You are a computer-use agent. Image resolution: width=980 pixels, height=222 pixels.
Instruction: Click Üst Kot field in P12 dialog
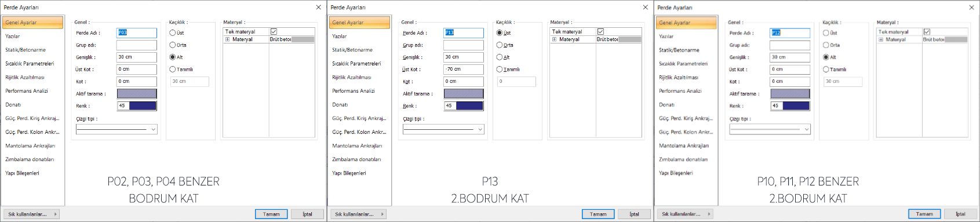coord(790,70)
